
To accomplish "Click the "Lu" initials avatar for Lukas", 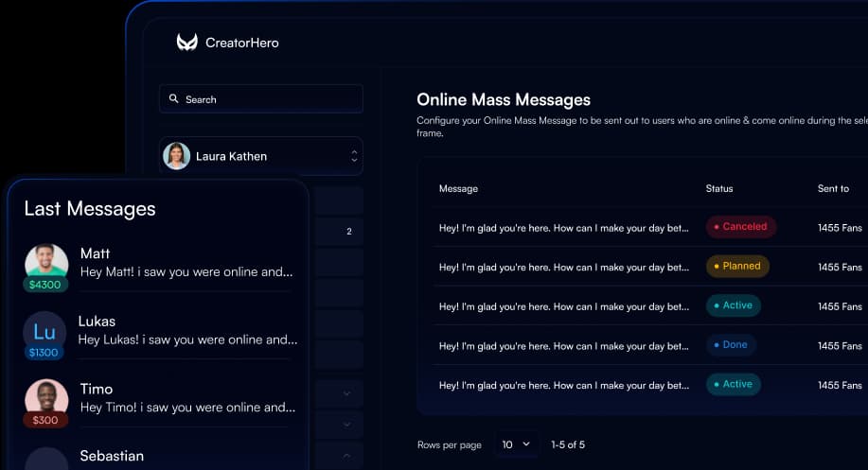I will [44, 331].
